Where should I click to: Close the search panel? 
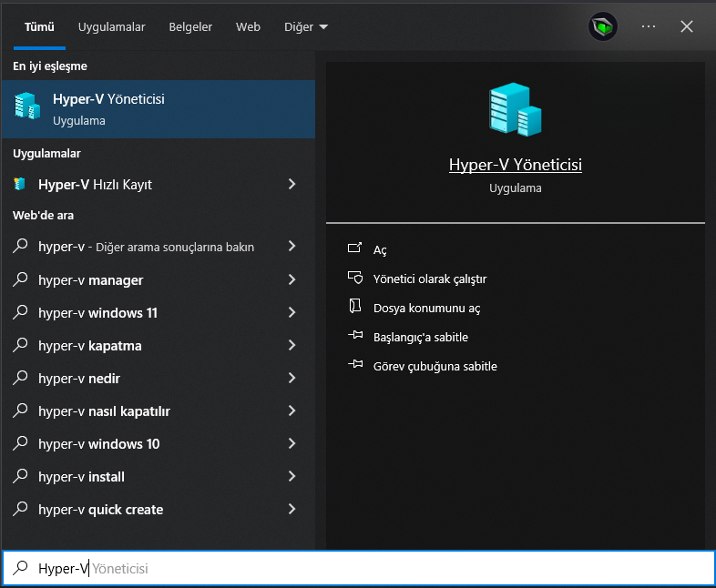click(686, 26)
